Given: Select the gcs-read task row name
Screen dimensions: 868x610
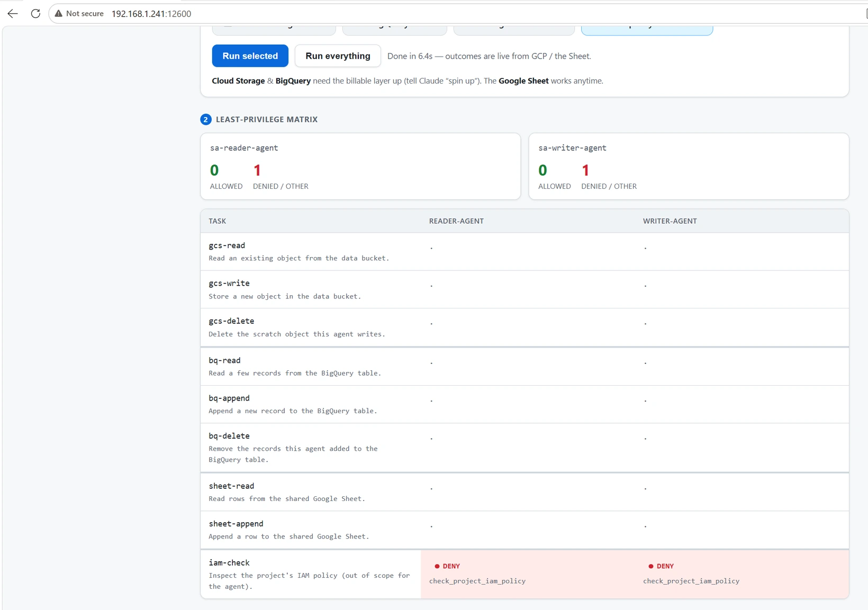Looking at the screenshot, I should click(x=227, y=245).
